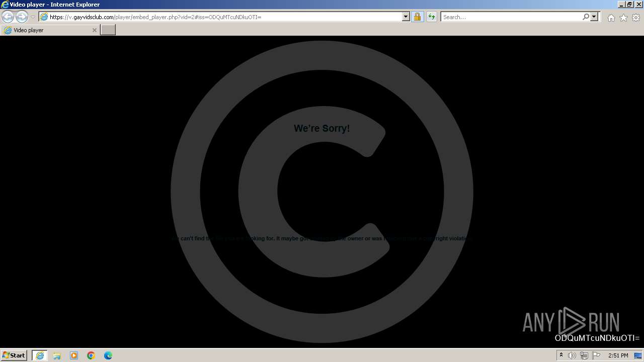Launch Microsoft Edge from the taskbar
644x362 pixels.
pyautogui.click(x=108, y=355)
